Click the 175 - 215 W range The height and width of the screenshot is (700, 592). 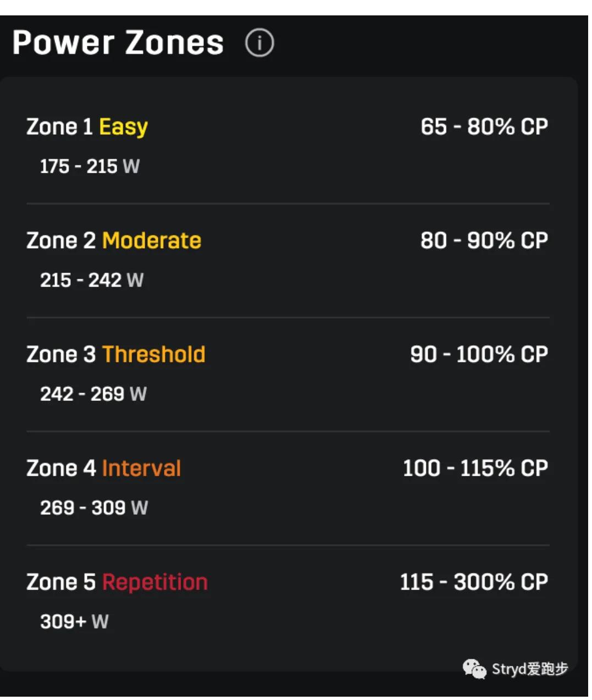click(90, 166)
